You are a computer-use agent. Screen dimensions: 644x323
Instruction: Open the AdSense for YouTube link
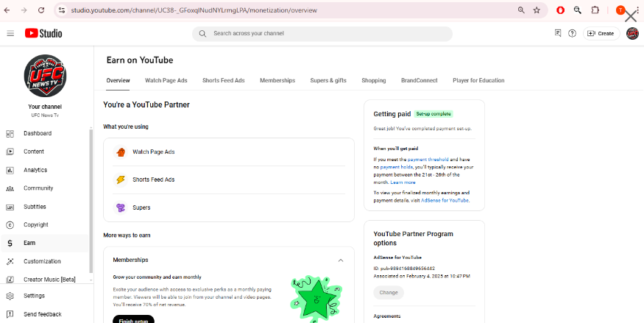click(445, 200)
